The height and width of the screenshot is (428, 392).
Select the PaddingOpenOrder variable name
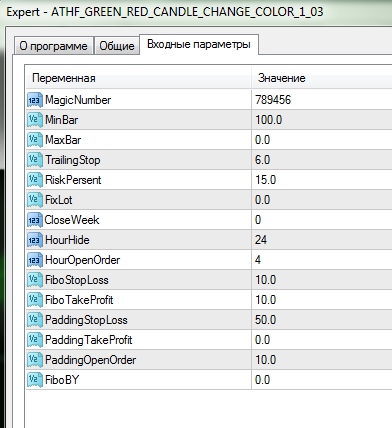point(91,360)
